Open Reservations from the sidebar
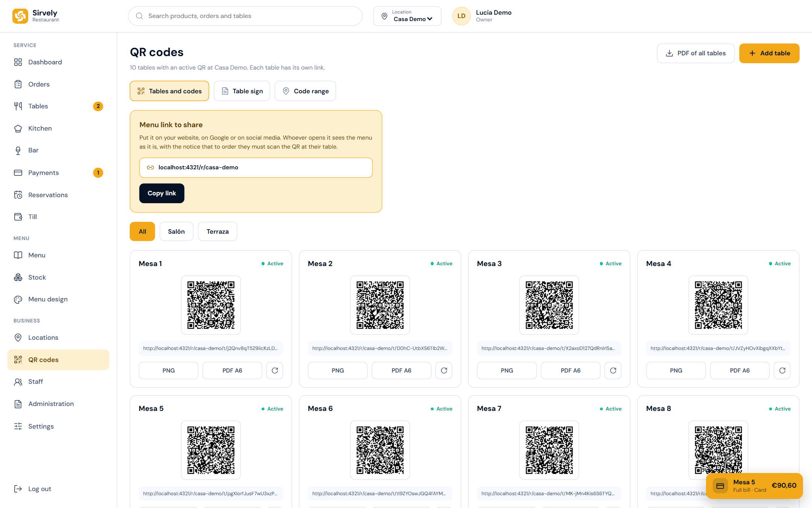The width and height of the screenshot is (812, 508). [58, 195]
